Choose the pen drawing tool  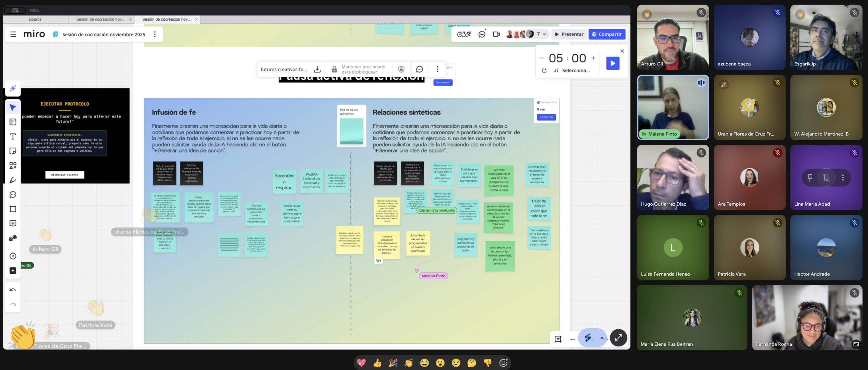tap(13, 180)
